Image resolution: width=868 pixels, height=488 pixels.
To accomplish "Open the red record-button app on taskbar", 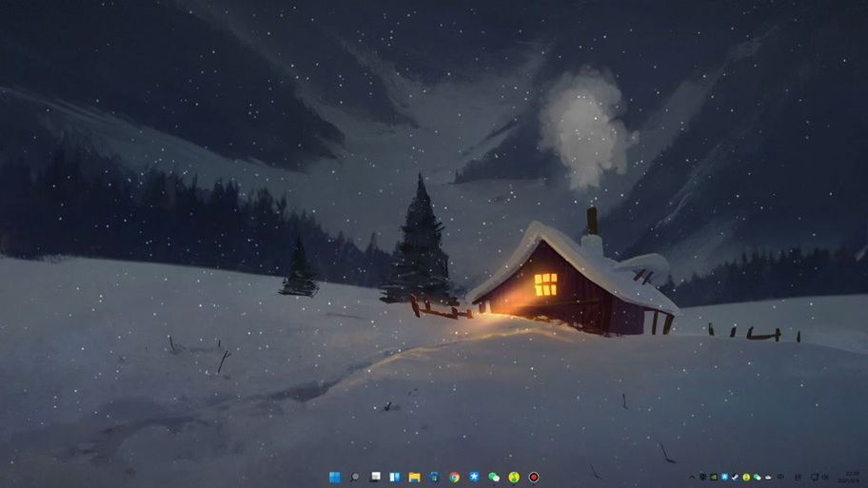I will (x=534, y=477).
